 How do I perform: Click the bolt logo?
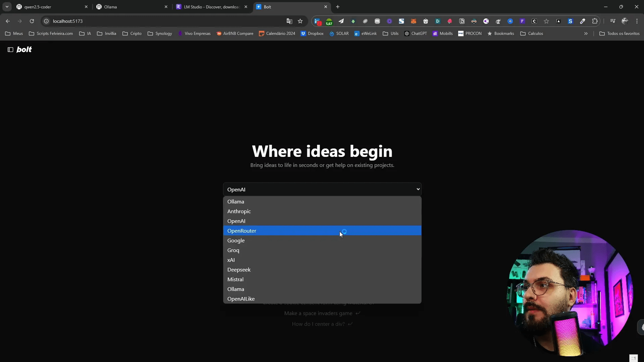click(24, 50)
